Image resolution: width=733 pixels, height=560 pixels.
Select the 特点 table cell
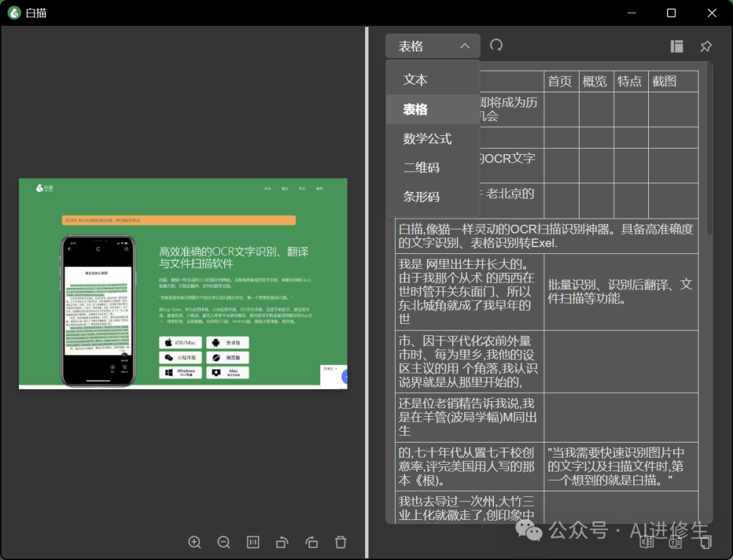(631, 81)
